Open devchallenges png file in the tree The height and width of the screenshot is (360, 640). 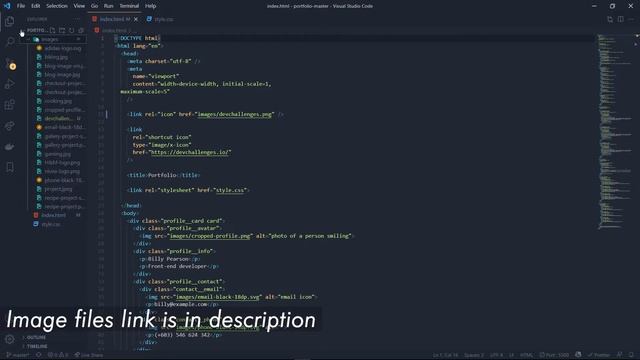pyautogui.click(x=60, y=118)
